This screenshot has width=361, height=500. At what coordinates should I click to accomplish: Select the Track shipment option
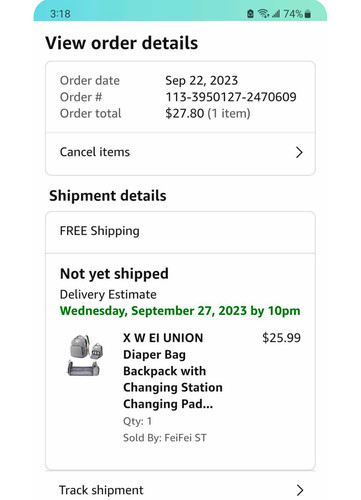[180, 489]
